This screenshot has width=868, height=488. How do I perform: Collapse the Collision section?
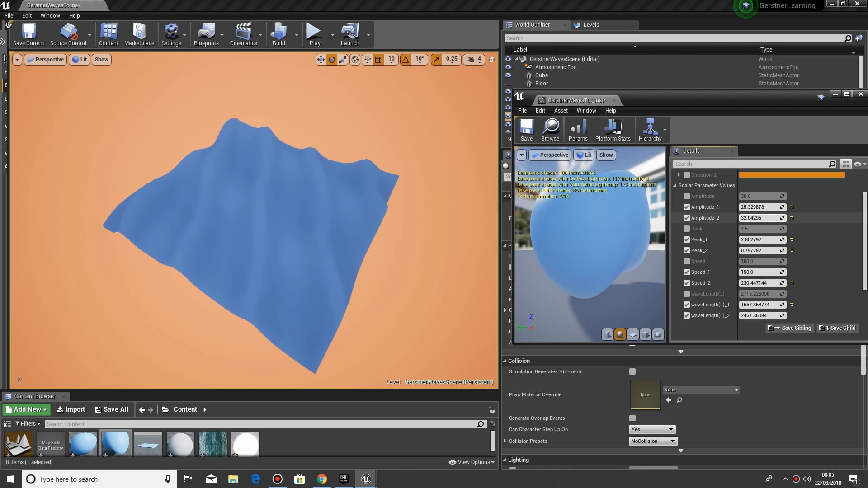click(x=505, y=361)
